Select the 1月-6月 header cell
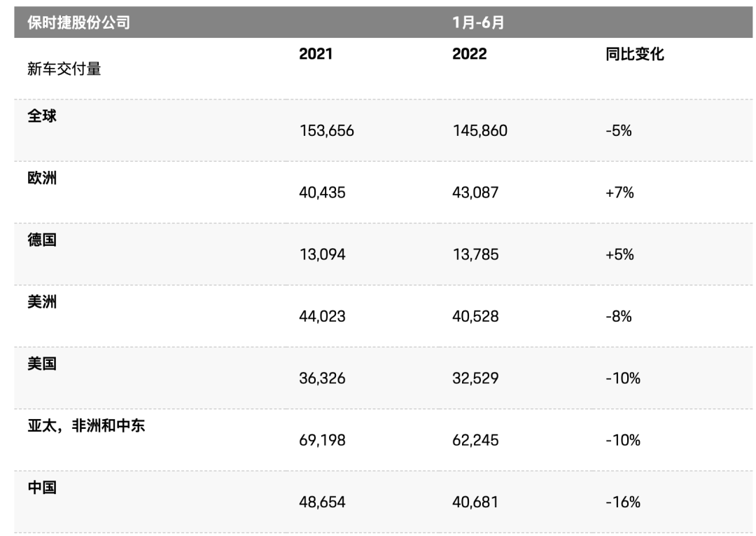This screenshot has width=756, height=536. [478, 22]
